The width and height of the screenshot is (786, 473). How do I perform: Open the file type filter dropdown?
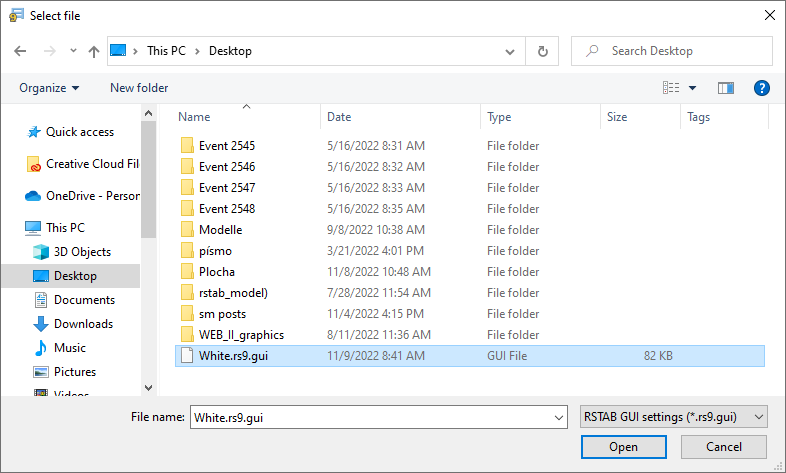pos(673,416)
